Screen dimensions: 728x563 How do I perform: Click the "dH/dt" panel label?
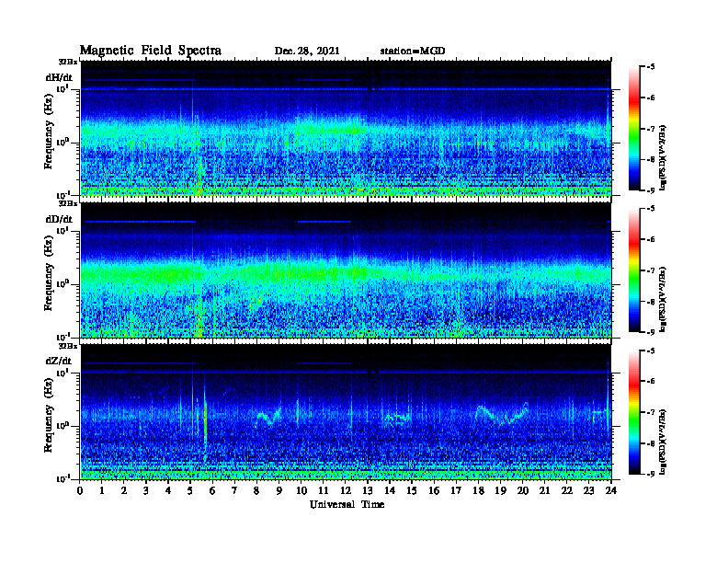click(x=59, y=77)
